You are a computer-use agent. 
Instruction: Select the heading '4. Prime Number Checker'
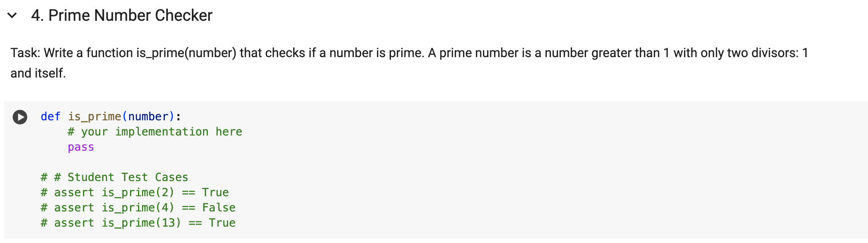(122, 15)
